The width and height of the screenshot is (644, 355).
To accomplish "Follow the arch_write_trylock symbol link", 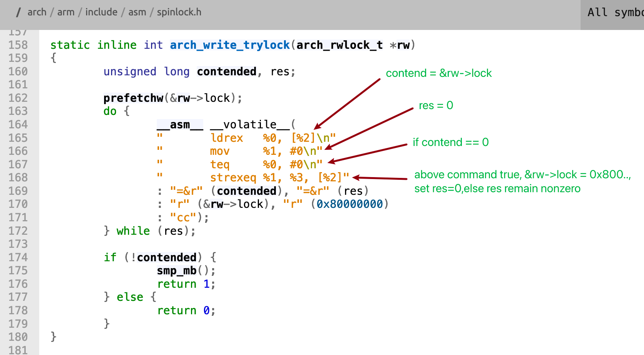I will click(x=230, y=45).
